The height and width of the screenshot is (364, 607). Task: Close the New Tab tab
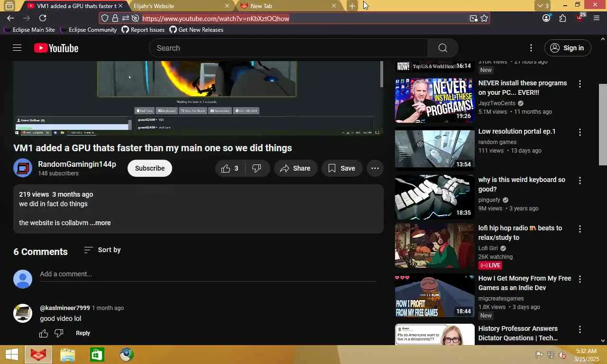click(334, 6)
